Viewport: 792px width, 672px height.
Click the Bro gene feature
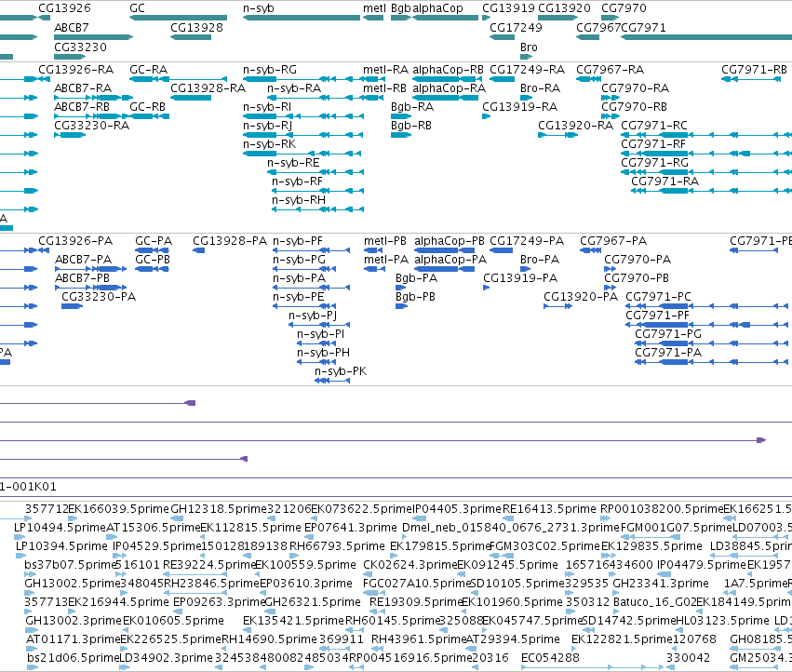coord(527,57)
